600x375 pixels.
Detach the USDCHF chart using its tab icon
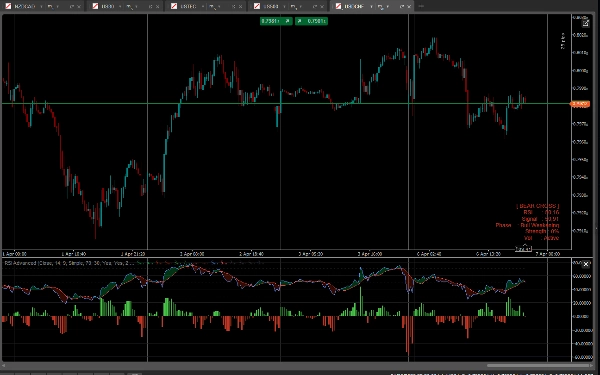point(402,7)
